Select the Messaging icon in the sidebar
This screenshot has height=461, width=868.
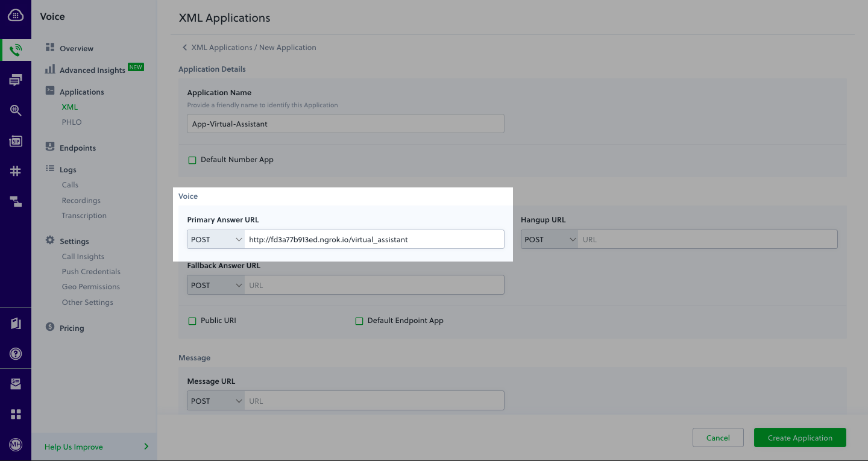(16, 80)
